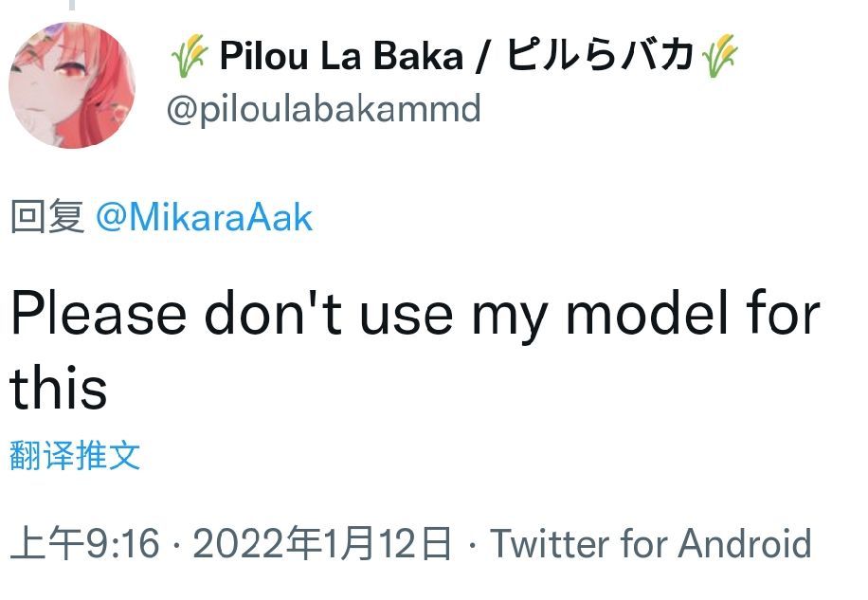Click the word "Please" in the tweet

99,313
